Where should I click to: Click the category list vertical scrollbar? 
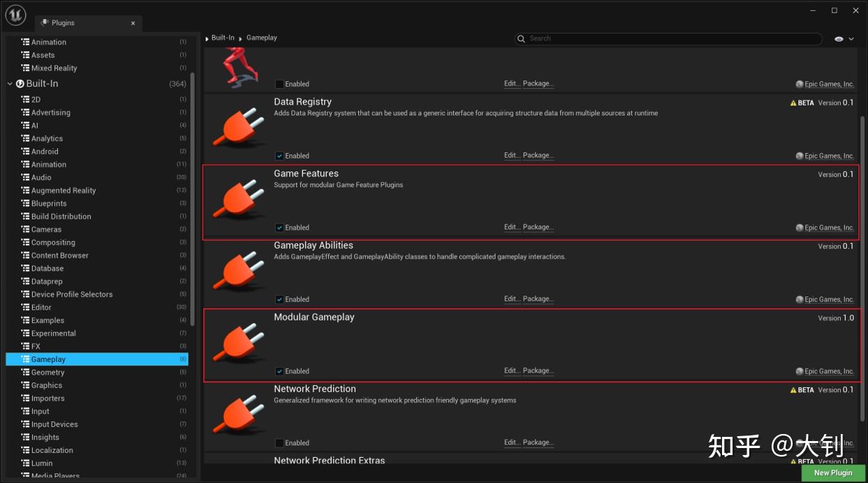[192, 199]
